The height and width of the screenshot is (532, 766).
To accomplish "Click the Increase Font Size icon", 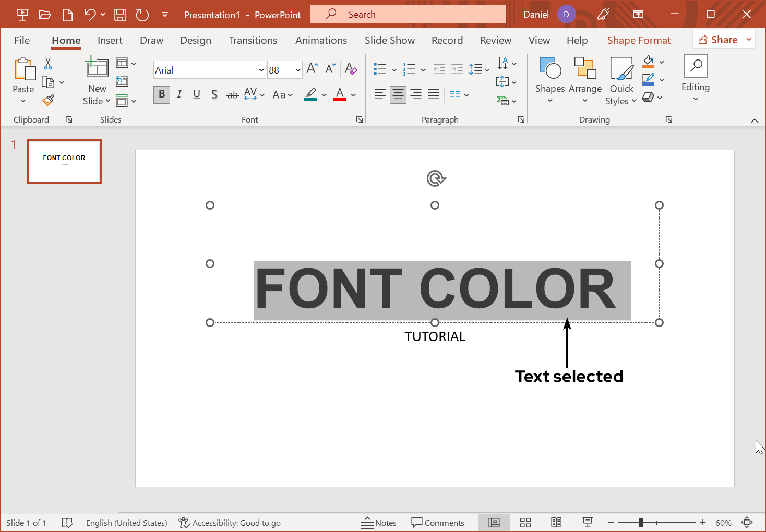I will tap(311, 68).
